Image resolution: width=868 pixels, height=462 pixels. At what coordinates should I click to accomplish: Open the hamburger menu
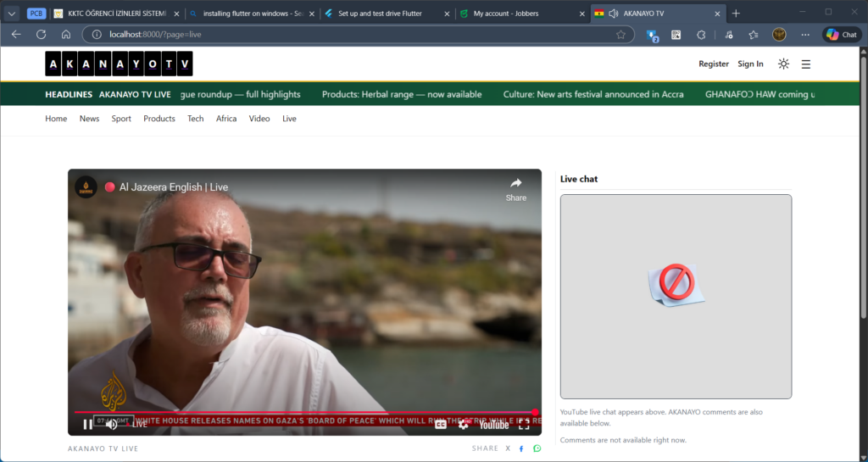pos(806,64)
